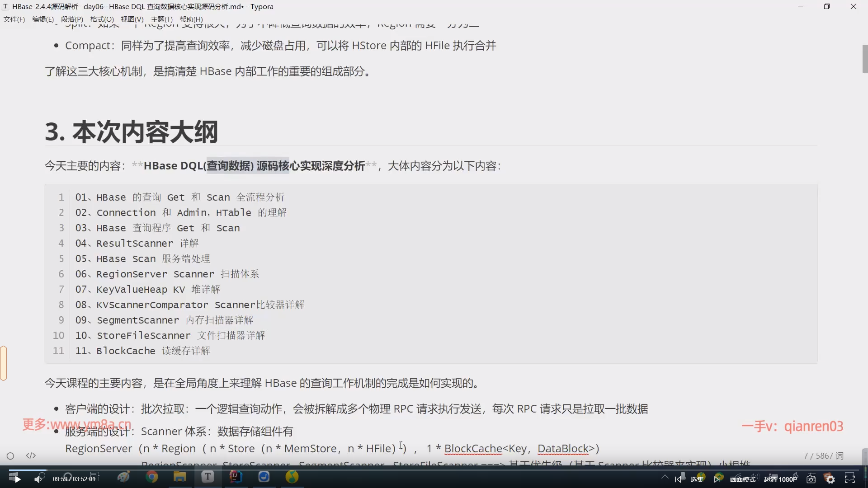Open the 主题(T) menu
The height and width of the screenshot is (488, 868).
(161, 19)
